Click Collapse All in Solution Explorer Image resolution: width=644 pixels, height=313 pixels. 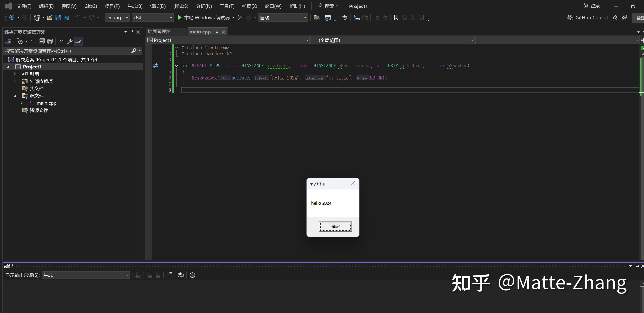42,41
